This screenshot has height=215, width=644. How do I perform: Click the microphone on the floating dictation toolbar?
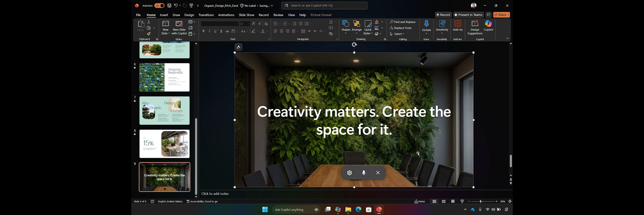pos(364,173)
